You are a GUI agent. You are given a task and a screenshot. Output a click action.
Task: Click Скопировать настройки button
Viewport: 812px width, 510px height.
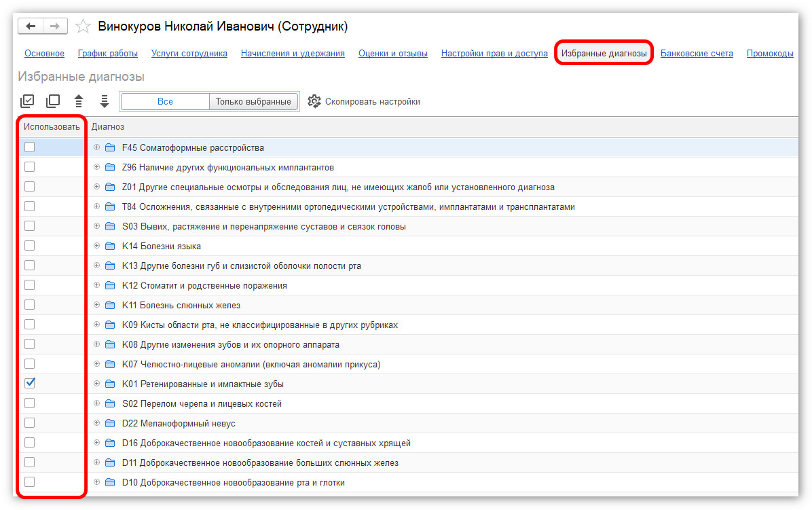click(364, 101)
